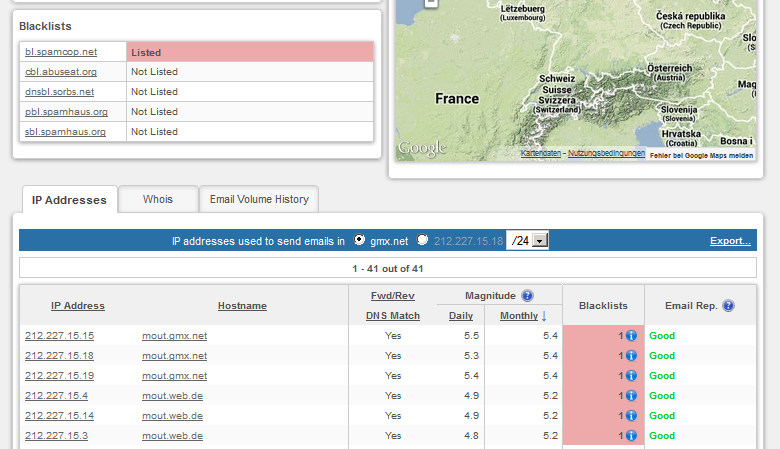Select the 212.227.15.18 radio button
The height and width of the screenshot is (449, 780).
click(422, 240)
